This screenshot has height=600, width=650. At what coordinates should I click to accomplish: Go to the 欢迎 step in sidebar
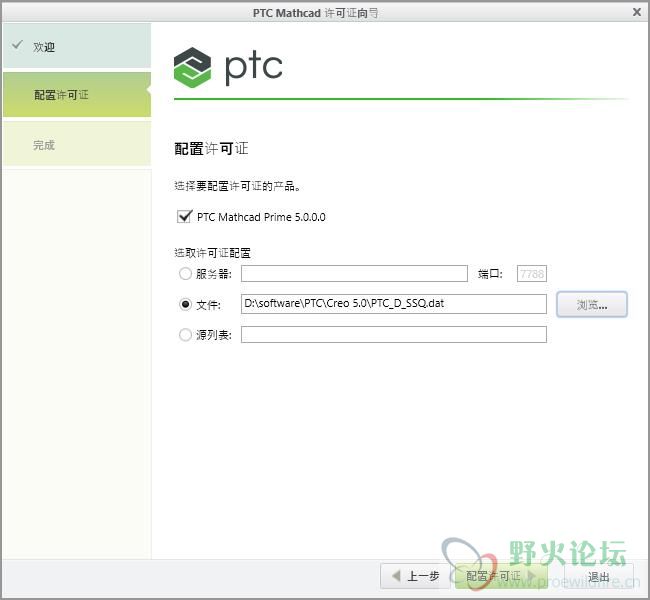[x=77, y=46]
